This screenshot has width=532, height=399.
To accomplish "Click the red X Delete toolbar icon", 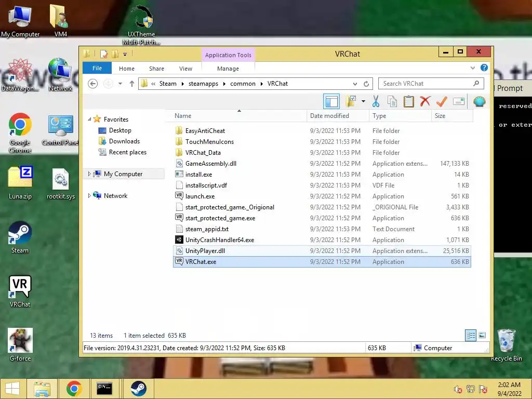I will point(425,101).
